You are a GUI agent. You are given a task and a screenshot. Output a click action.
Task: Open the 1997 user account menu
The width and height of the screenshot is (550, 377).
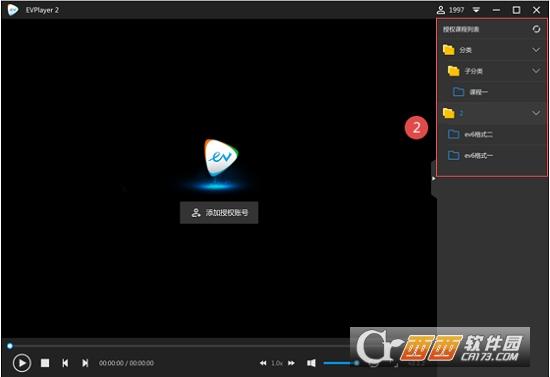click(450, 10)
